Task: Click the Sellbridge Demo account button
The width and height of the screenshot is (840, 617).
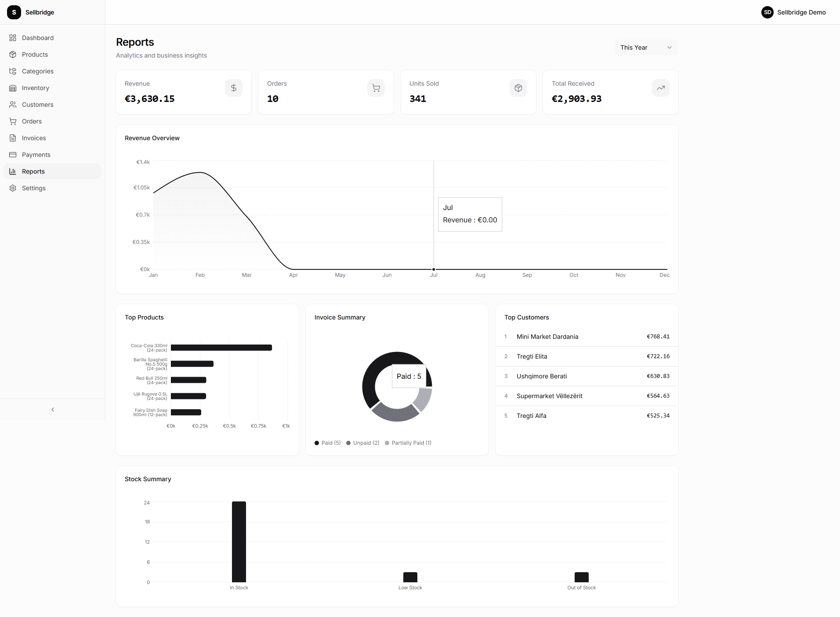Action: click(793, 12)
